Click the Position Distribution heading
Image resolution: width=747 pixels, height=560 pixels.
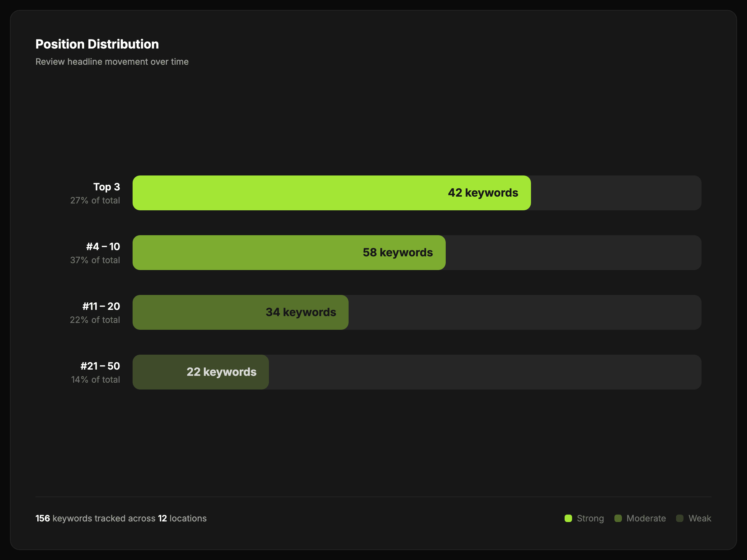97,44
